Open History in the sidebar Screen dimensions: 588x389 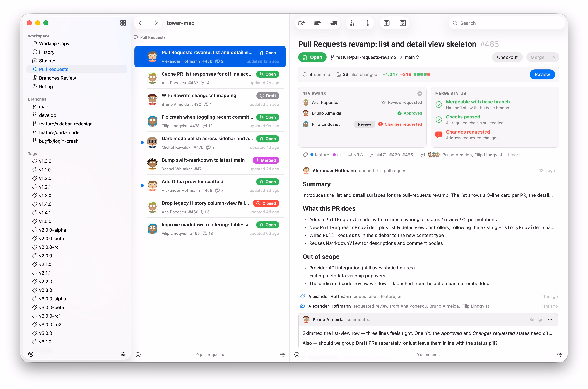point(77,52)
